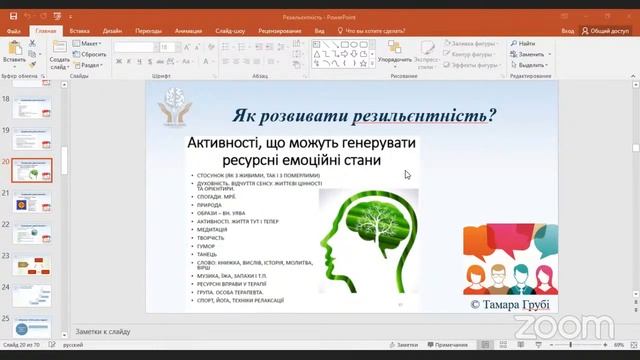640x360 pixels.
Task: Align text left
Action: click(226, 61)
